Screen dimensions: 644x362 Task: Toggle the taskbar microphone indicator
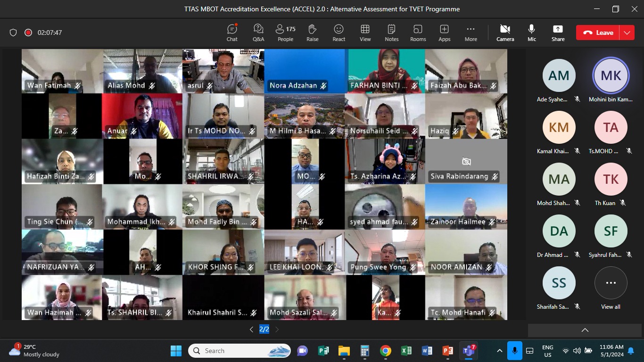click(x=514, y=351)
